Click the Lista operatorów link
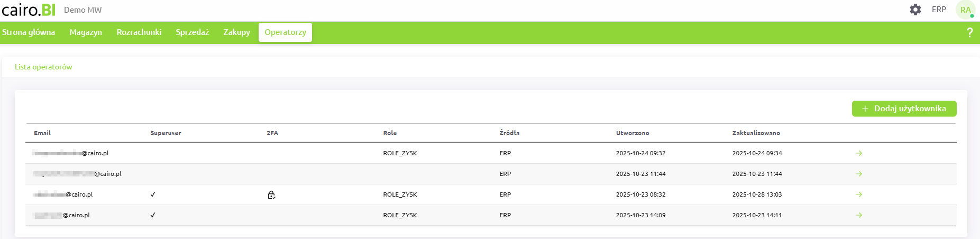This screenshot has width=980, height=239. pos(43,67)
